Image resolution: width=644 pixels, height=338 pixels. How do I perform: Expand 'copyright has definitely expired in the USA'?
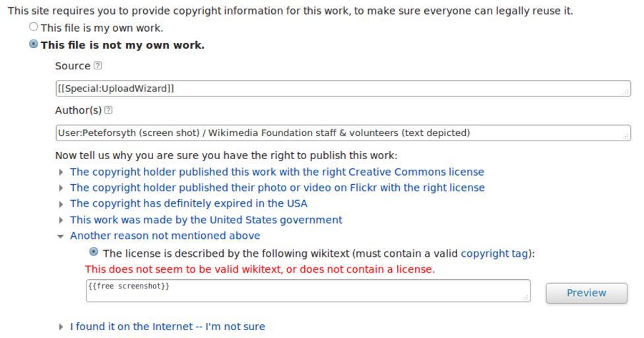(188, 203)
